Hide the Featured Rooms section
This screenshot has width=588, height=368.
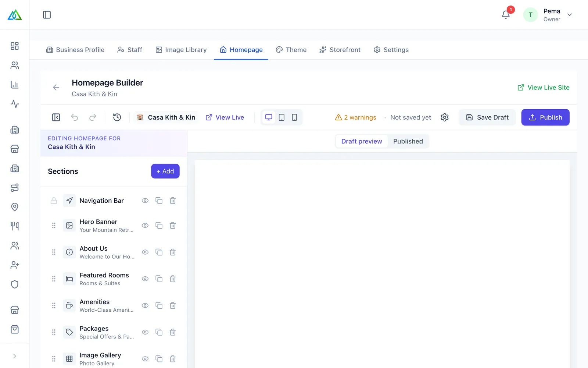[145, 279]
